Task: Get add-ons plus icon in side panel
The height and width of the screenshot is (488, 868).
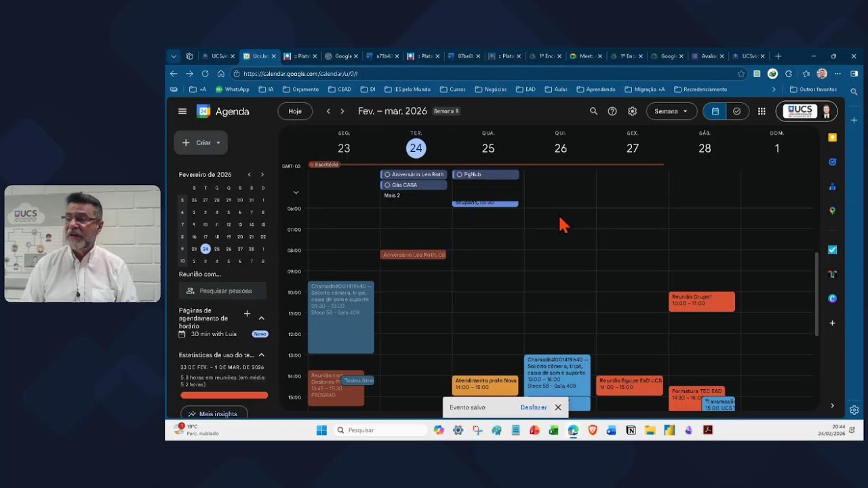Action: coord(832,323)
